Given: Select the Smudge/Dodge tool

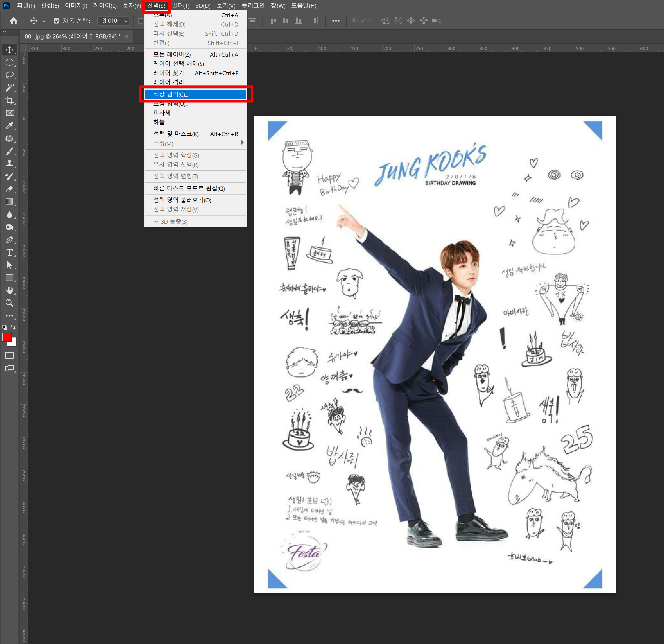Looking at the screenshot, I should (x=9, y=227).
